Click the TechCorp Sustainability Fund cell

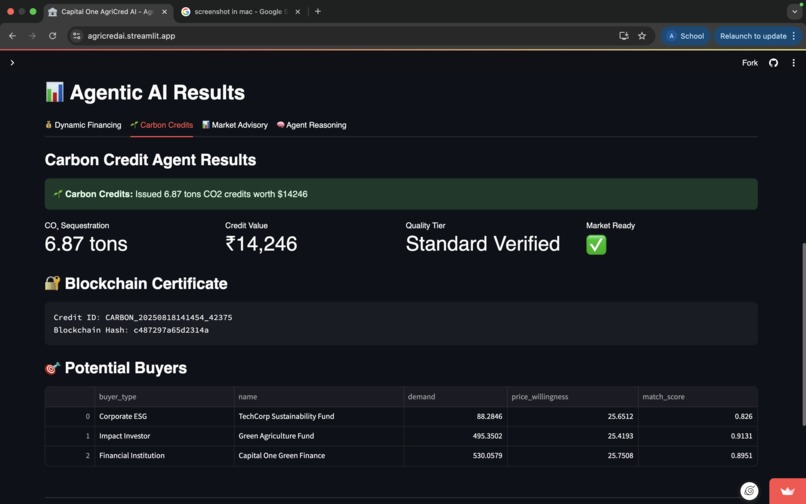[x=319, y=416]
